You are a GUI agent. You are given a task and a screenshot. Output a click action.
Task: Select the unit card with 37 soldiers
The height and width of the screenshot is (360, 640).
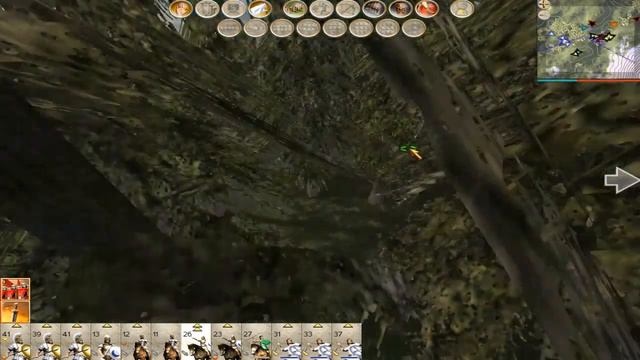click(x=347, y=342)
